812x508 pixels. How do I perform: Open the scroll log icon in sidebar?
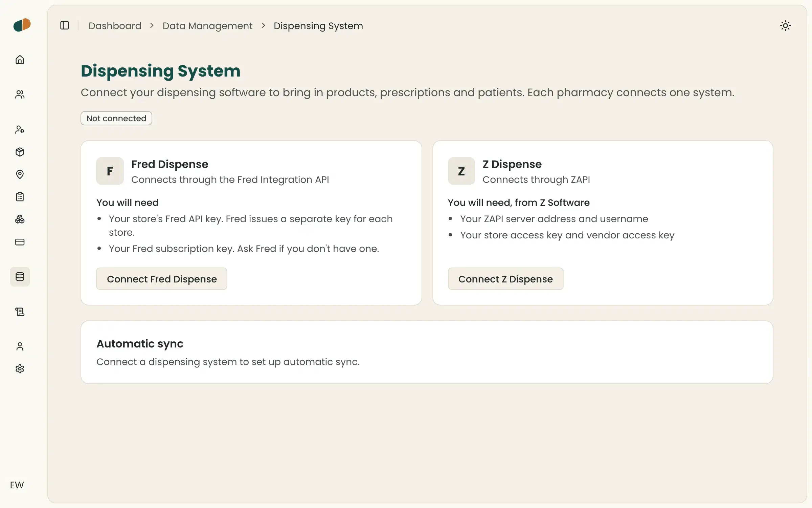pyautogui.click(x=20, y=312)
